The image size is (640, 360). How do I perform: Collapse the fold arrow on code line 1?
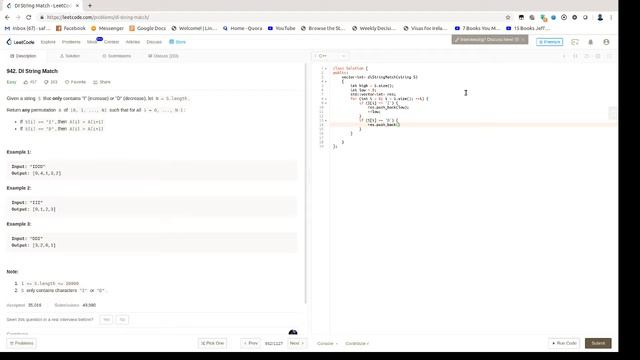pyautogui.click(x=325, y=69)
